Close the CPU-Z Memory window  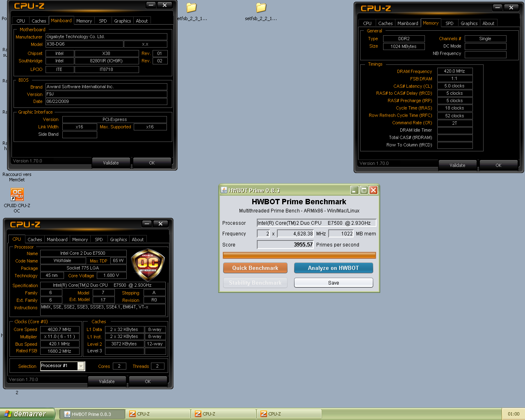click(511, 7)
